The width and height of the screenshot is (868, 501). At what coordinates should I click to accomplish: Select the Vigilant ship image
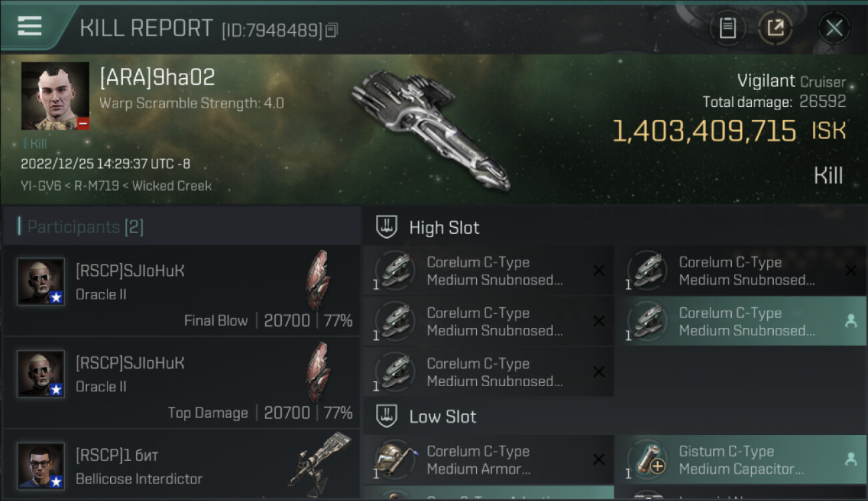(x=431, y=128)
